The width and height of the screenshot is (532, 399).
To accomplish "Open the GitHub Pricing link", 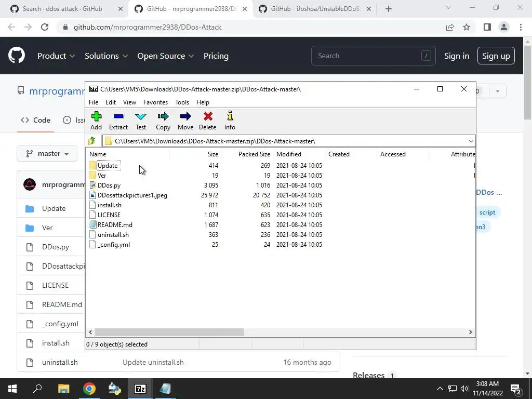I will click(x=216, y=56).
